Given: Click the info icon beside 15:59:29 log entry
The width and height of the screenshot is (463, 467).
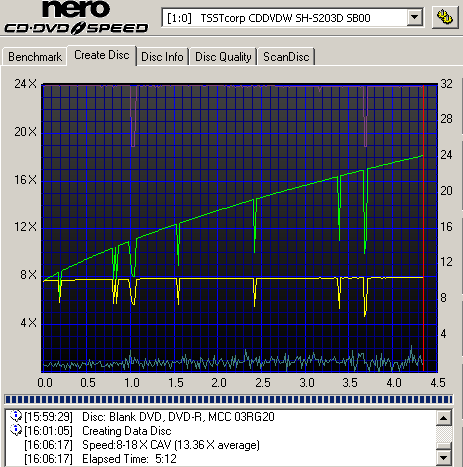Looking at the screenshot, I should pyautogui.click(x=16, y=416).
